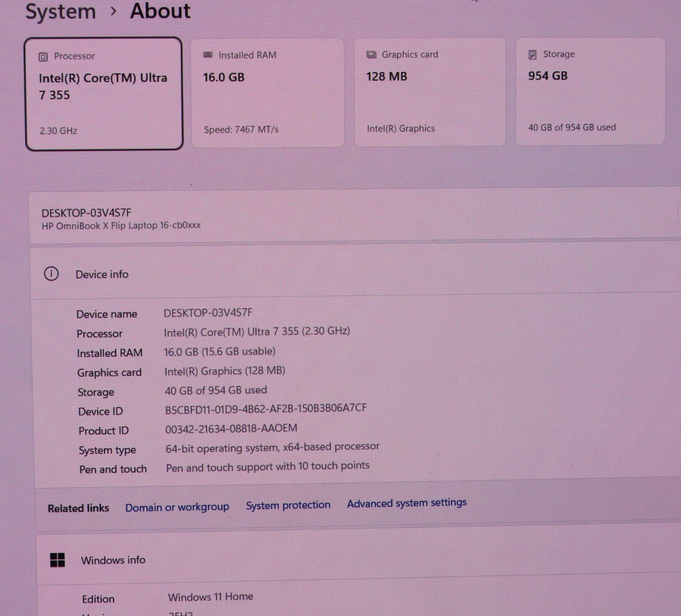Click the Storage drive icon
Screen dimensions: 681x616
(x=532, y=54)
